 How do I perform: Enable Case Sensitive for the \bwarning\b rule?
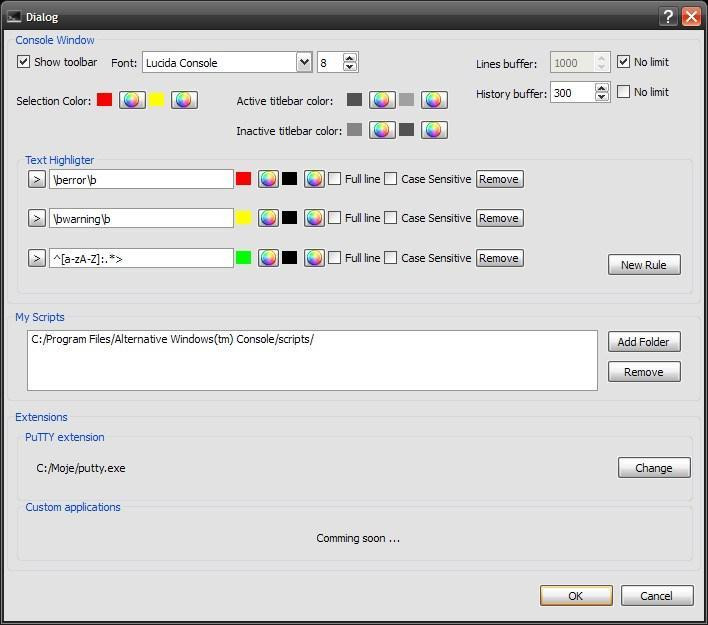pyautogui.click(x=391, y=218)
